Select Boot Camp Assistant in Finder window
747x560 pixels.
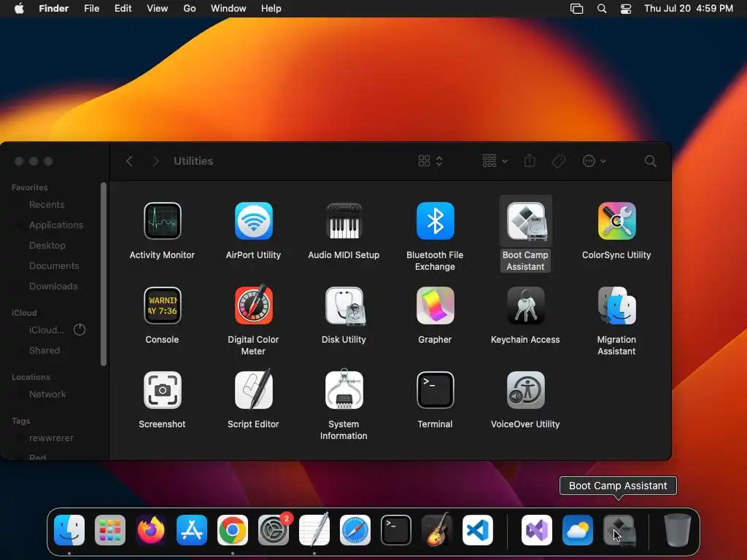click(525, 220)
